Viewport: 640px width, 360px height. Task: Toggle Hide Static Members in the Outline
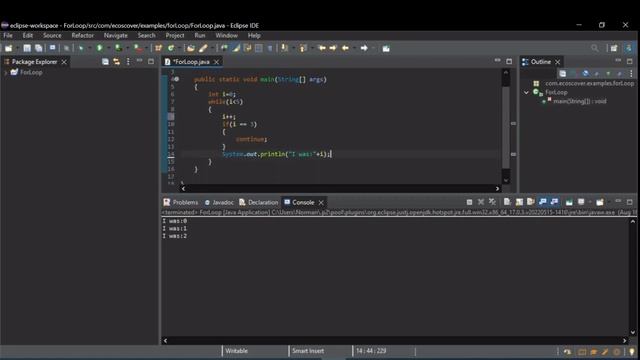coord(597,73)
